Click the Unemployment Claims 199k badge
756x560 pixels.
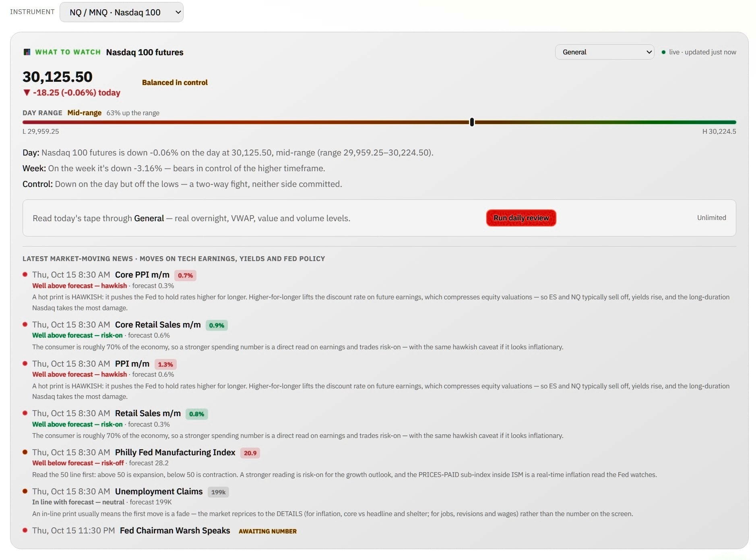coord(218,492)
